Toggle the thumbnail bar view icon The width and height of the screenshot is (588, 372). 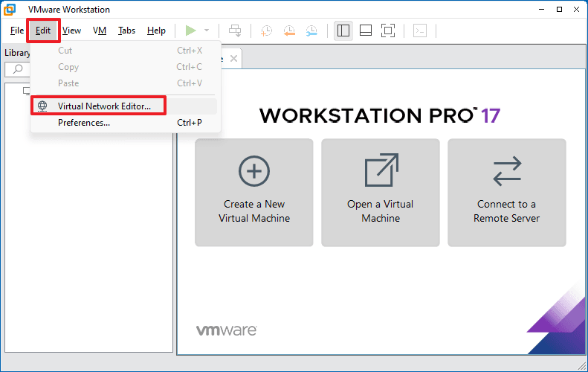coord(366,31)
